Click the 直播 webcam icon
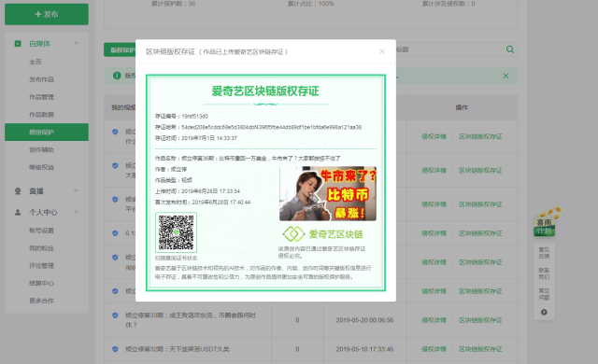This screenshot has height=364, width=598. point(18,191)
